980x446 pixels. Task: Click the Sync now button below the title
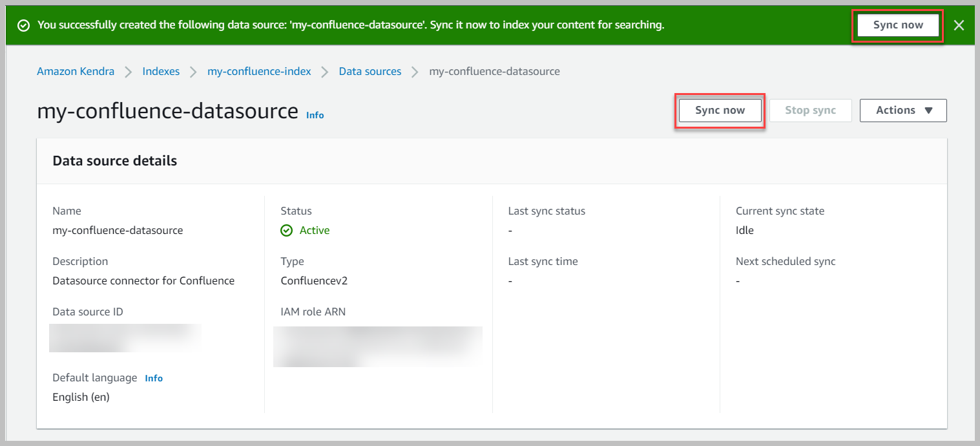(x=719, y=110)
